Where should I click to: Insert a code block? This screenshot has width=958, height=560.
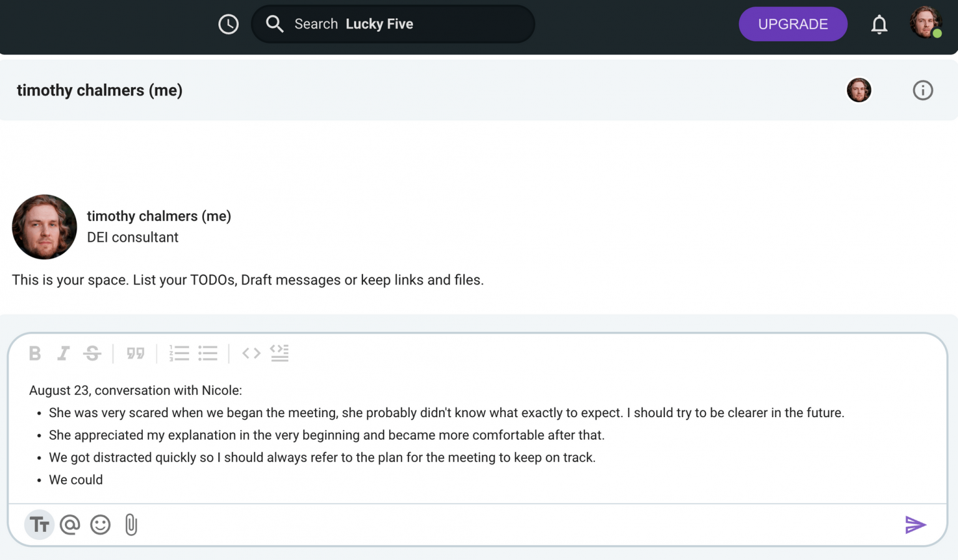pos(279,354)
